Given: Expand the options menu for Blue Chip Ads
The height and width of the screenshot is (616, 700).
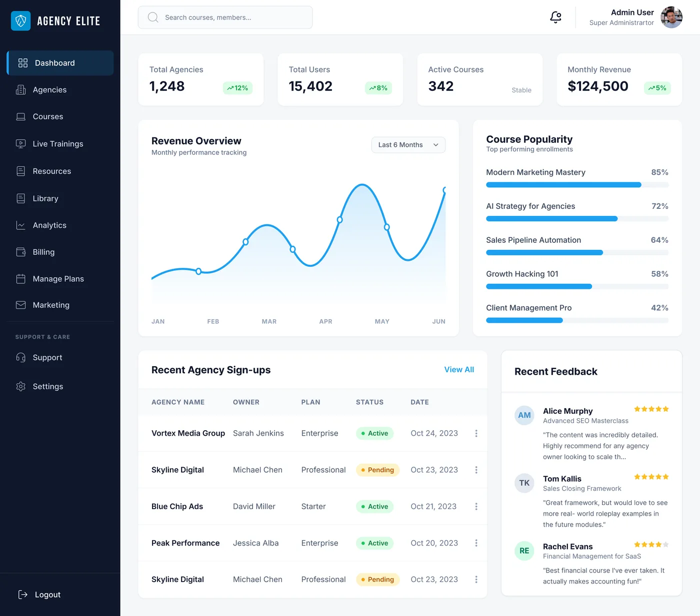Looking at the screenshot, I should [476, 506].
